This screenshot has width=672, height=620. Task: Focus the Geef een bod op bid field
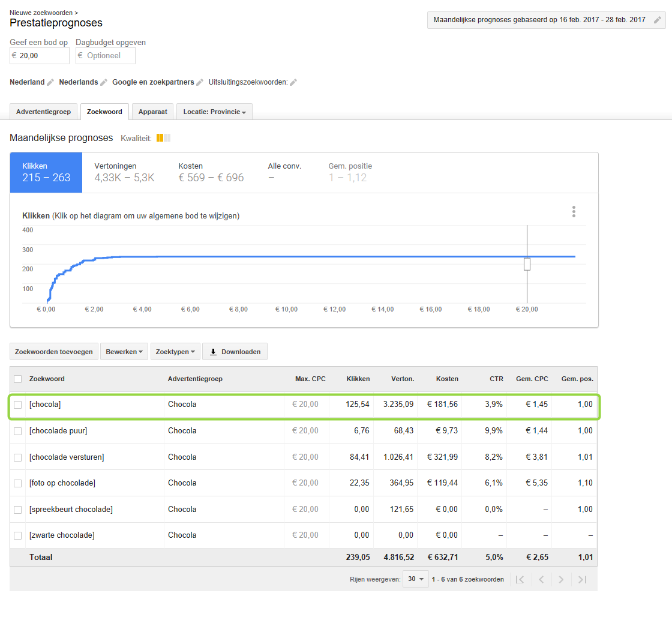tap(40, 56)
